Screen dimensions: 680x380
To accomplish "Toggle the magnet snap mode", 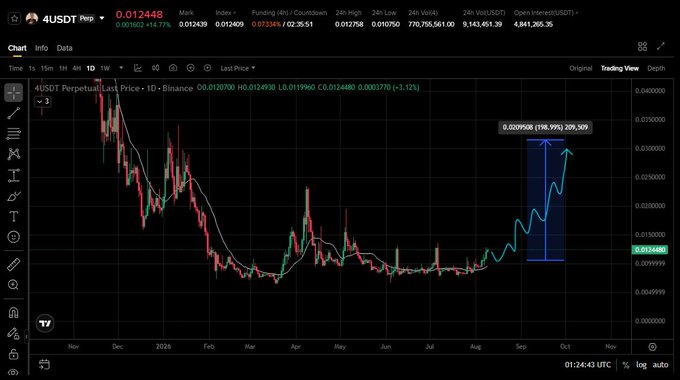I will coord(13,313).
